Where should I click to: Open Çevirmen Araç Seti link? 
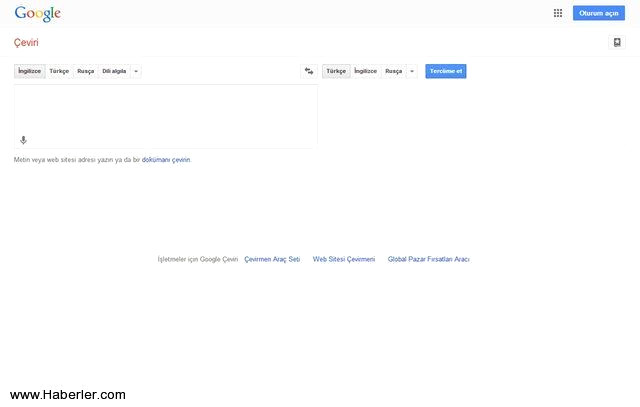(272, 259)
